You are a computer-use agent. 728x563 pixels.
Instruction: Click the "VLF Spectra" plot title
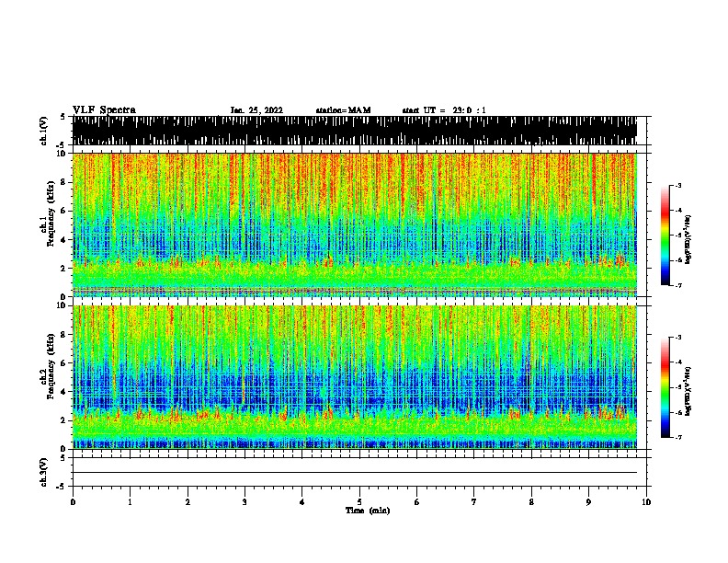click(104, 109)
